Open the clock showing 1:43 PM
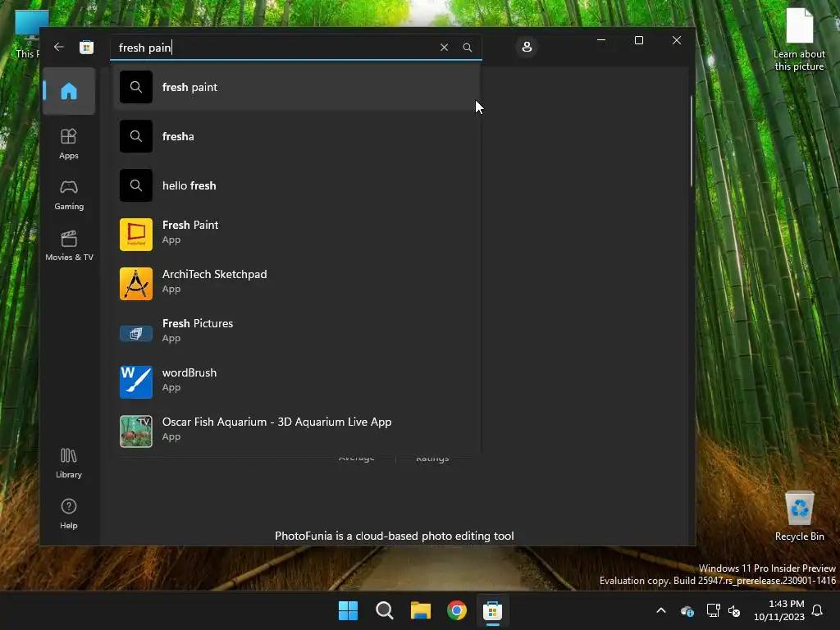This screenshot has width=840, height=630. tap(779, 610)
